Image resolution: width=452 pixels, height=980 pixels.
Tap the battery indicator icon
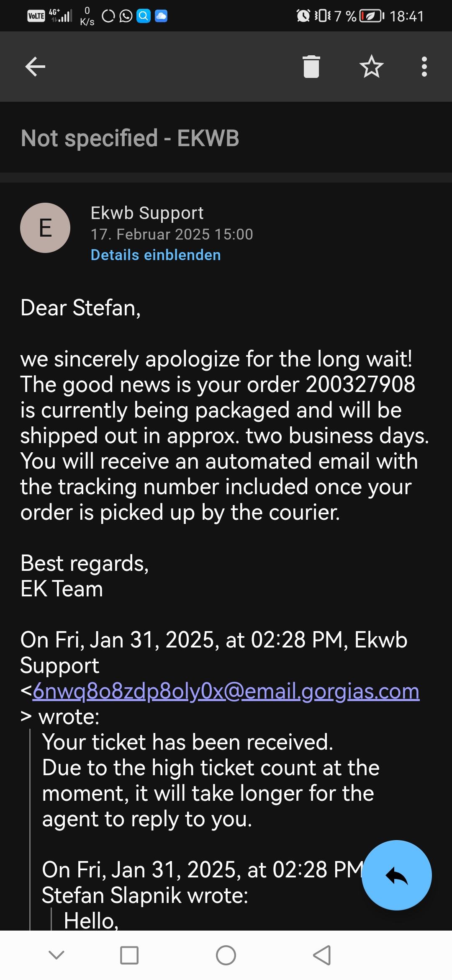pos(372,16)
